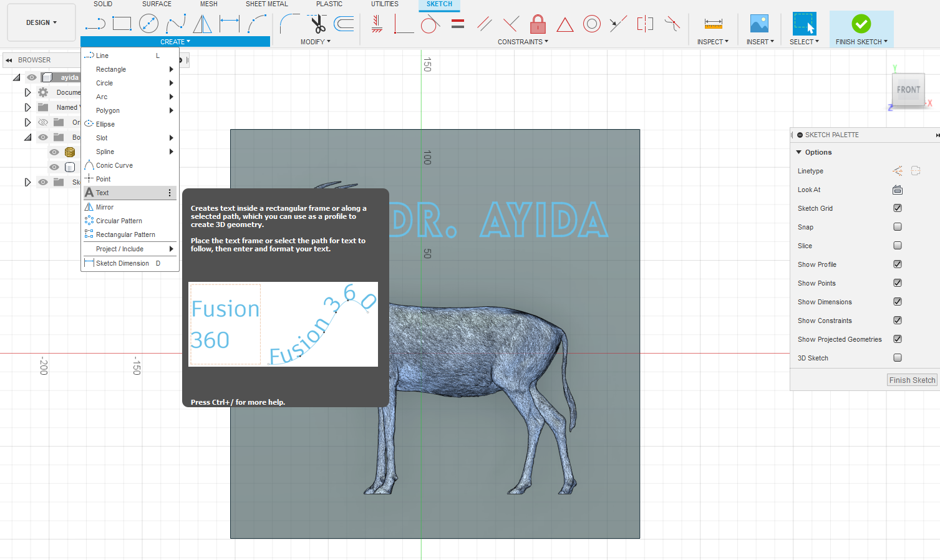Image resolution: width=940 pixels, height=560 pixels.
Task: Hide the ayida root component visibility
Action: [x=32, y=78]
